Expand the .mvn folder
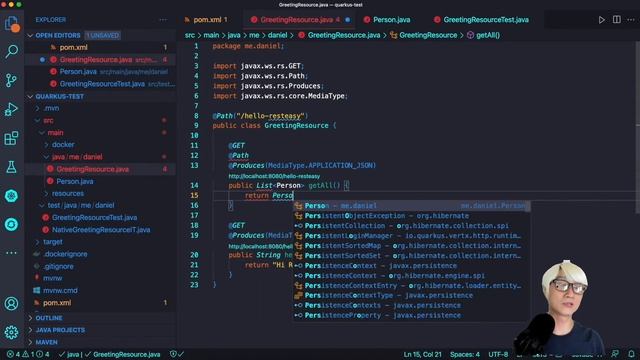Image resolution: width=640 pixels, height=360 pixels. (x=51, y=108)
